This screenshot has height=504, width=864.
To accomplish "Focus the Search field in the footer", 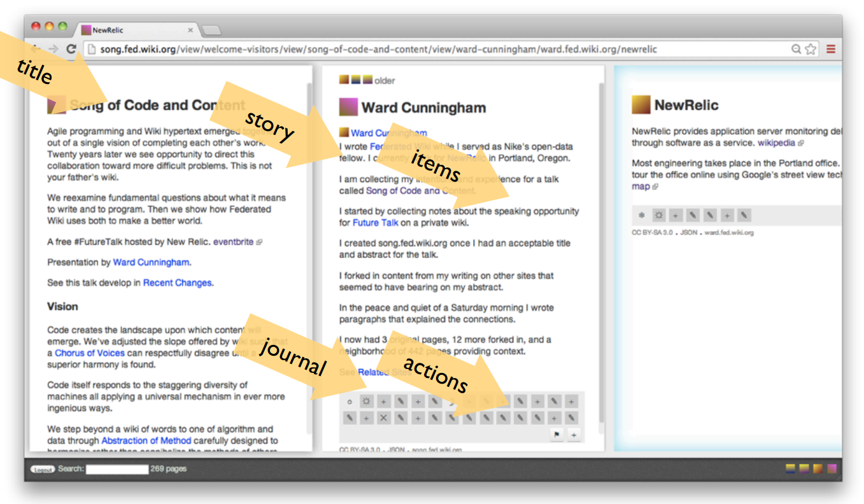I will tap(117, 470).
